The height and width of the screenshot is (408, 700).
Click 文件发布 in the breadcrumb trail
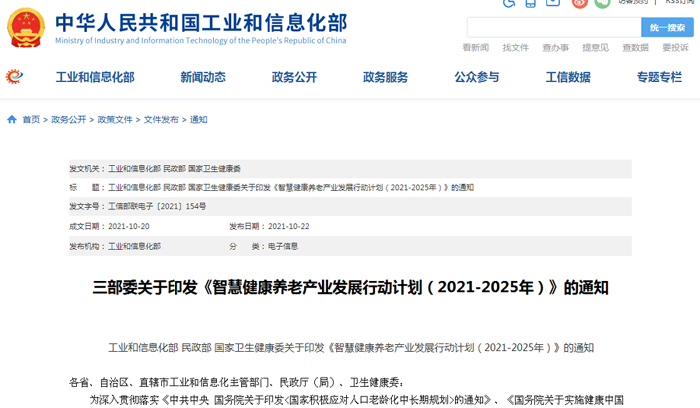coord(161,120)
